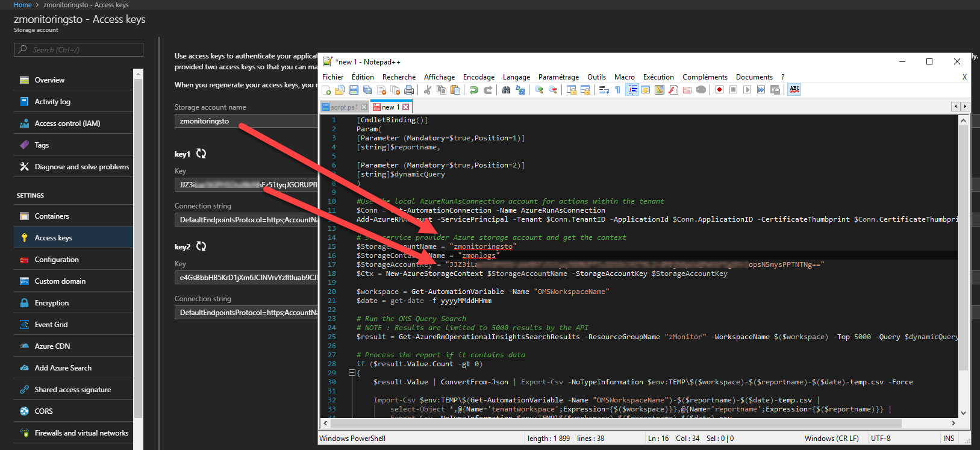Image resolution: width=980 pixels, height=450 pixels.
Task: Toggle the indent guide button
Action: [632, 90]
